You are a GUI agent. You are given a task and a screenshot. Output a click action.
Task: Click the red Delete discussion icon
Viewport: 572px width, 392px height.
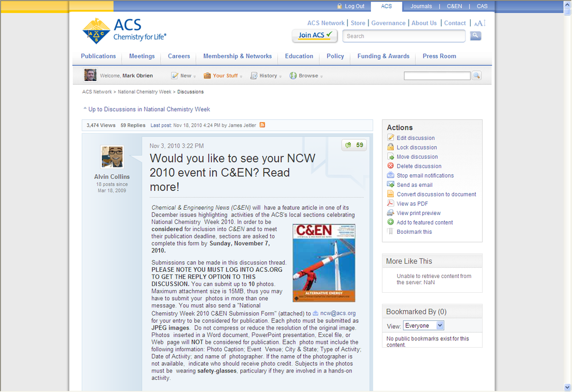coord(391,166)
